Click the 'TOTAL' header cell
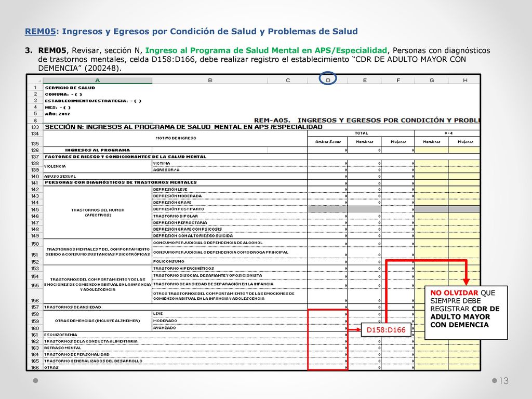 coord(362,134)
